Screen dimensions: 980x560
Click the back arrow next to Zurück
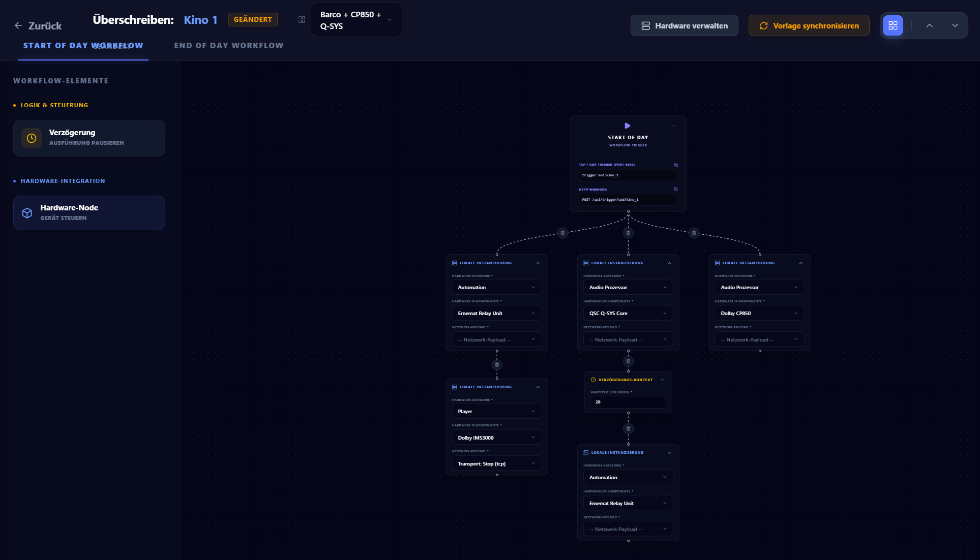[18, 25]
